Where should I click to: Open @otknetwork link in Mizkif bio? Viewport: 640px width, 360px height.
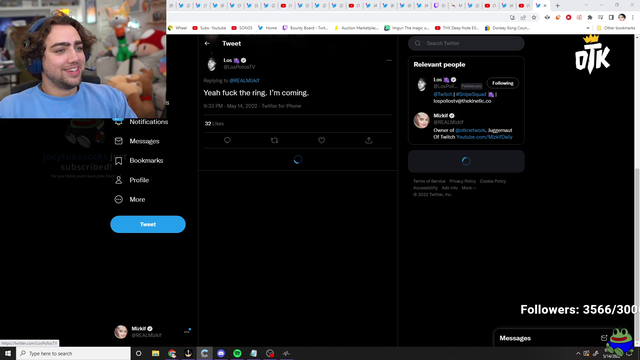470,131
